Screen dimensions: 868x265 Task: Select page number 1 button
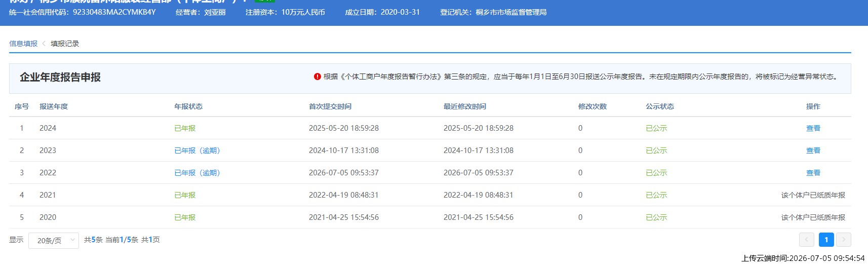click(826, 240)
